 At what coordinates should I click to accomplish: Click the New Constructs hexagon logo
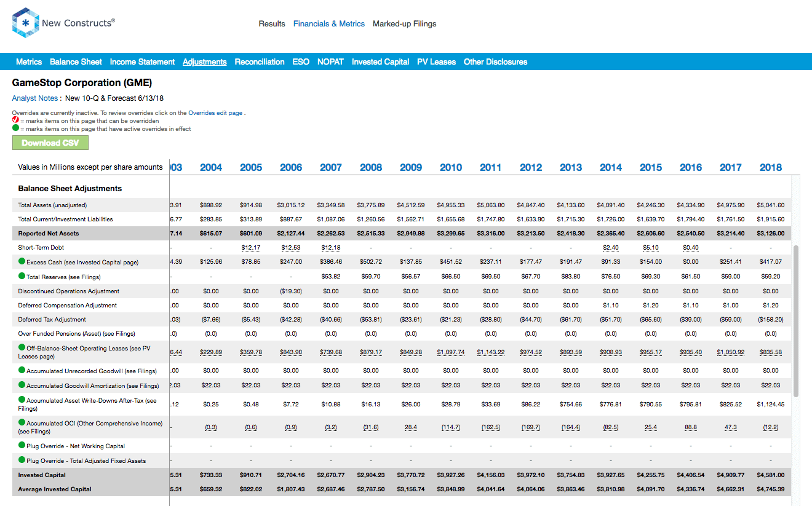point(25,23)
